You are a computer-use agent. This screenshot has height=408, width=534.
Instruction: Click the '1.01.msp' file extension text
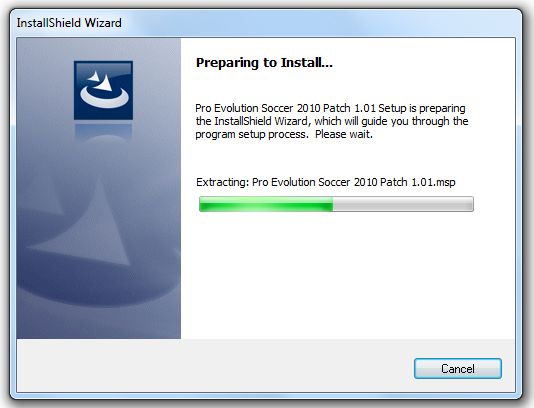coord(433,182)
